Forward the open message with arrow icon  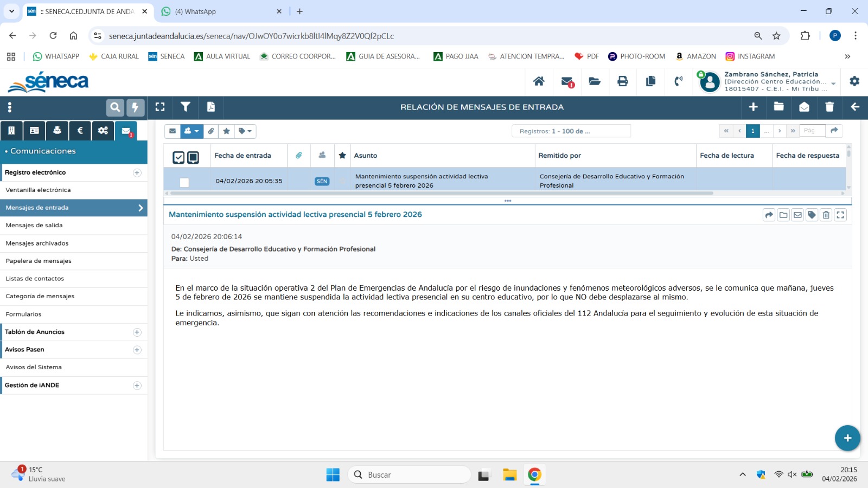click(x=769, y=215)
